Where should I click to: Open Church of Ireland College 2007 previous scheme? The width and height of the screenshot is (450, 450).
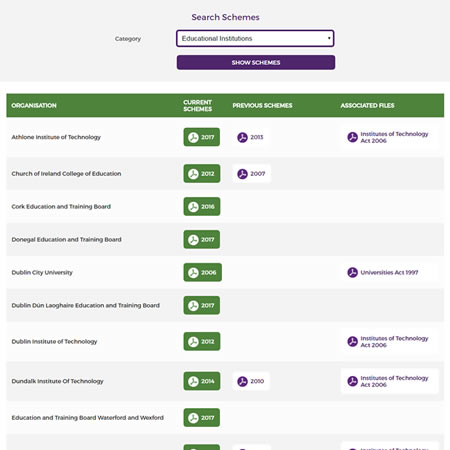pos(251,173)
